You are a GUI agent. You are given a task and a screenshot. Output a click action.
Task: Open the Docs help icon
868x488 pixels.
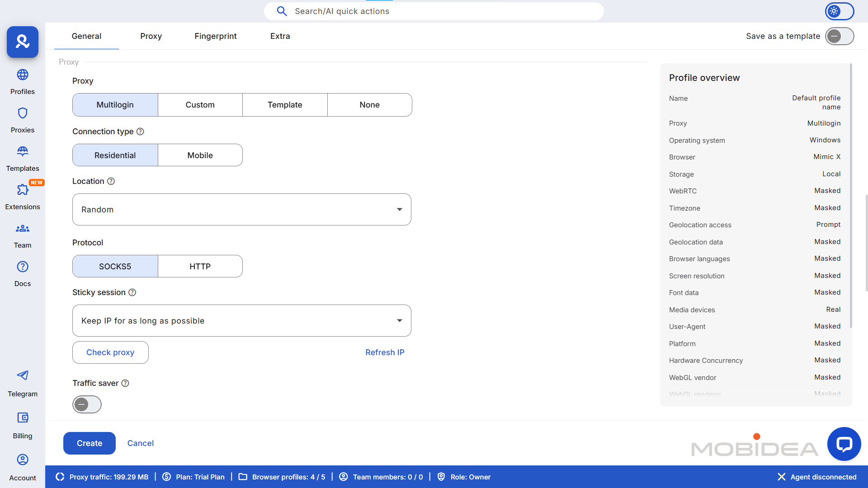click(22, 273)
